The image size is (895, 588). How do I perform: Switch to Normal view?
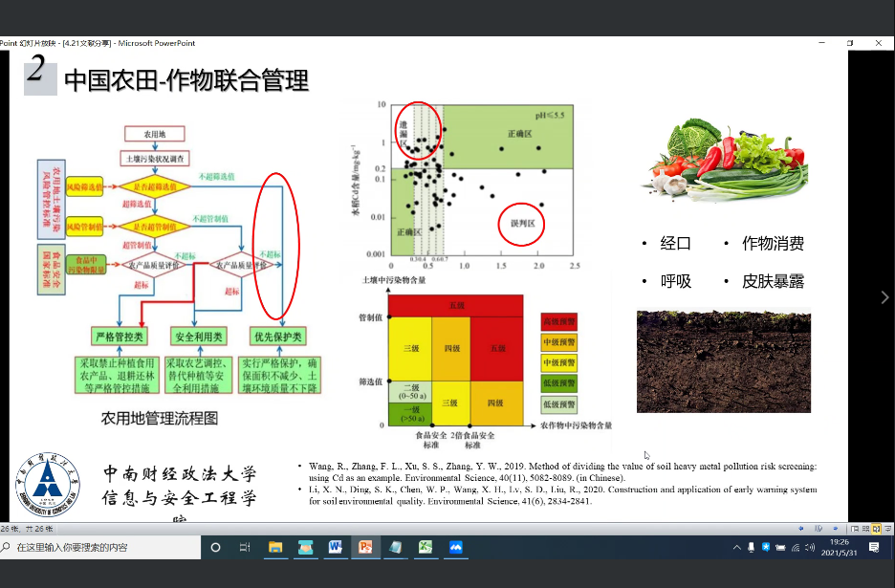point(854,528)
